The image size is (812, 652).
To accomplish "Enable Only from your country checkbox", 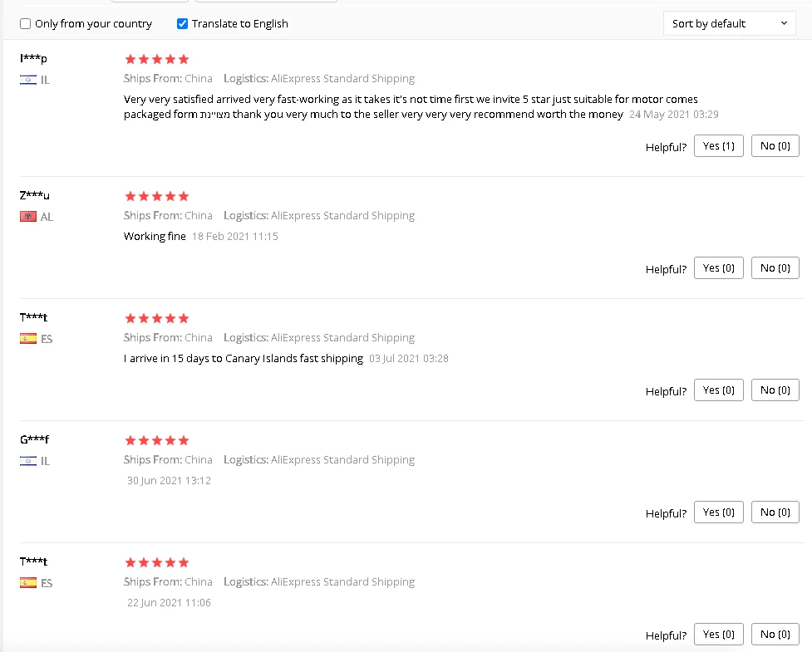I will coord(26,24).
